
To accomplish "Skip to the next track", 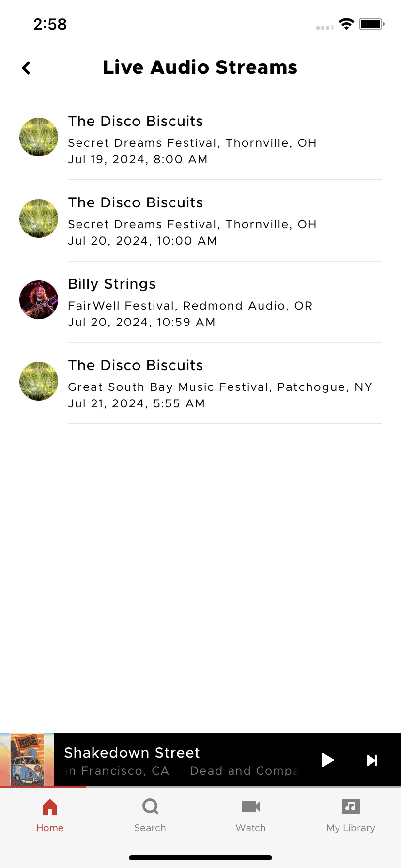I will (372, 760).
